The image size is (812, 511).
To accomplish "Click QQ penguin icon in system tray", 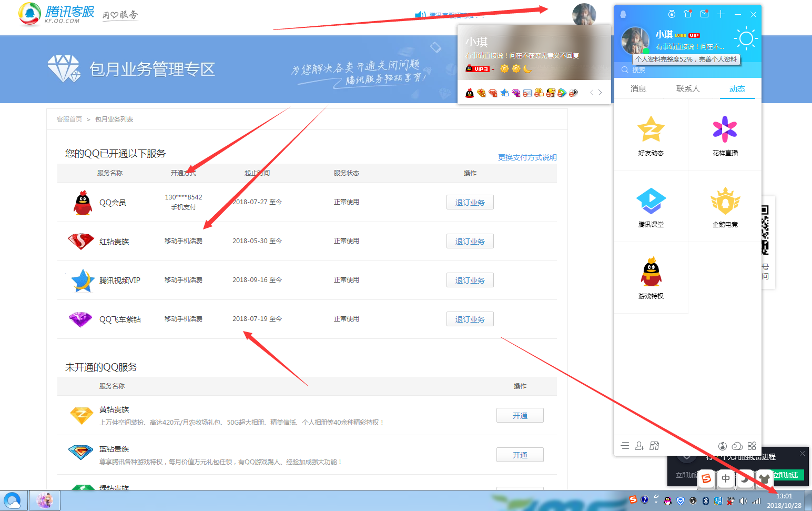I will click(668, 501).
